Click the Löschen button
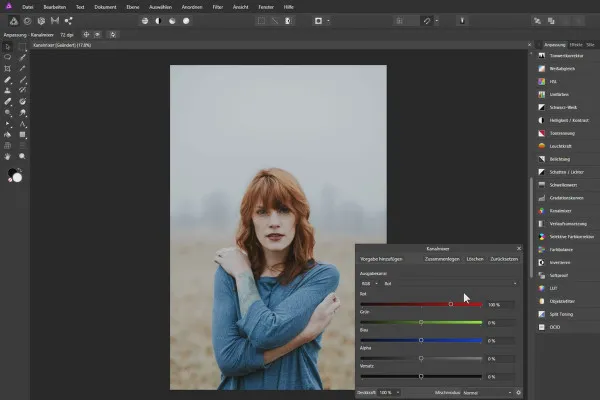 pos(475,259)
